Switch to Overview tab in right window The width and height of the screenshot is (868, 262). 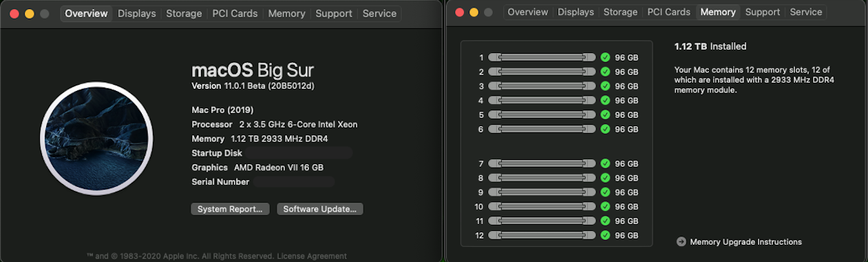click(x=528, y=12)
